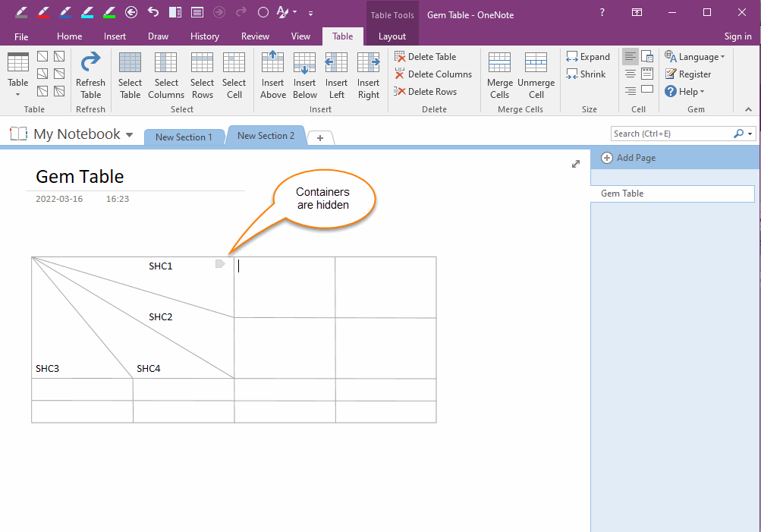The height and width of the screenshot is (532, 761).
Task: Click the SHC1 text in the table
Action: click(160, 266)
